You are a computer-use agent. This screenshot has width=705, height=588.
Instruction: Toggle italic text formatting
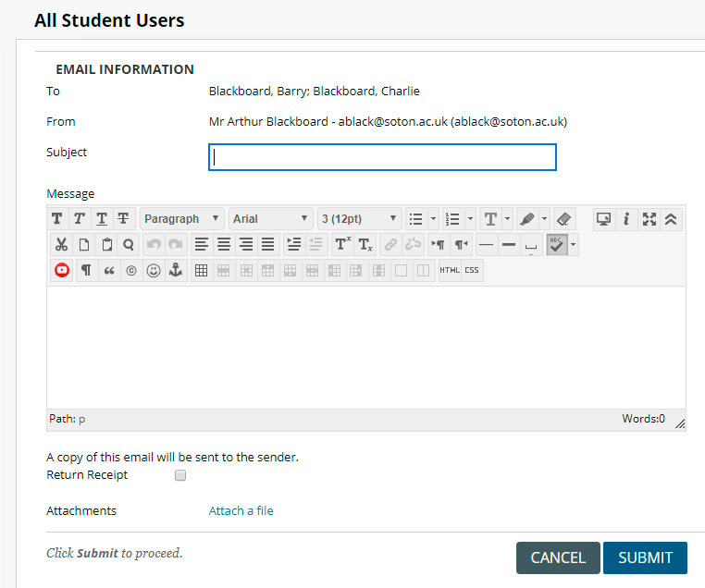tap(80, 219)
